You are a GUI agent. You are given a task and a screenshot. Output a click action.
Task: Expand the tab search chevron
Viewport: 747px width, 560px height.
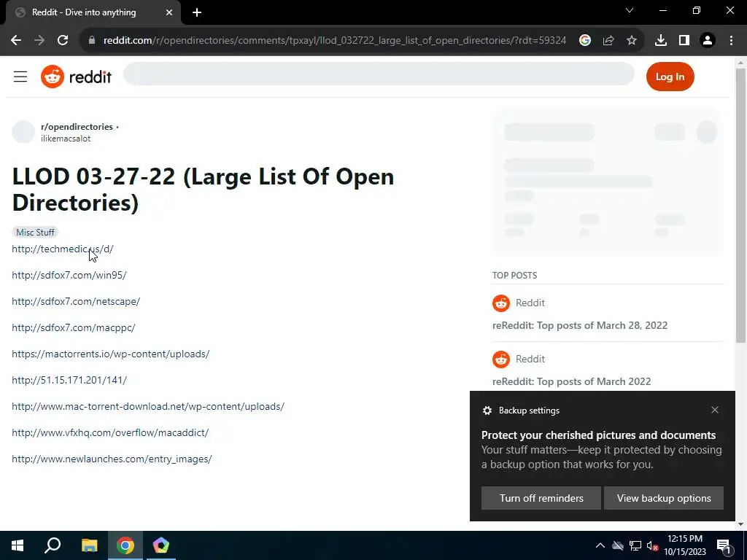630,10
